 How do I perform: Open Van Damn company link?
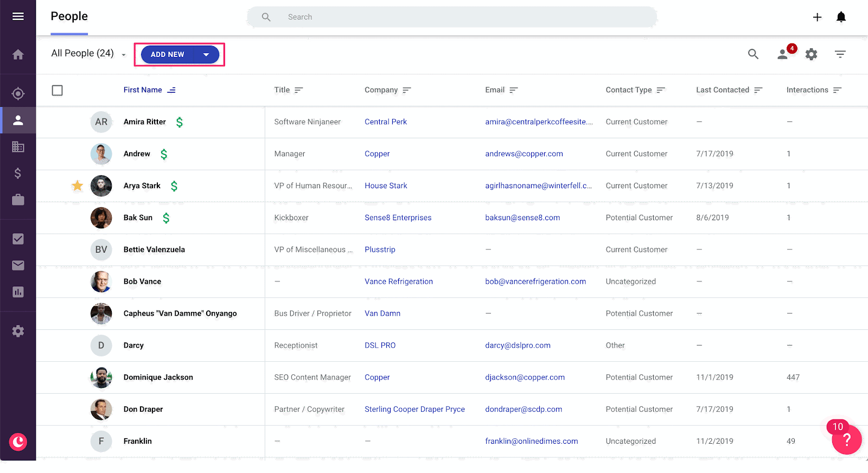click(382, 314)
